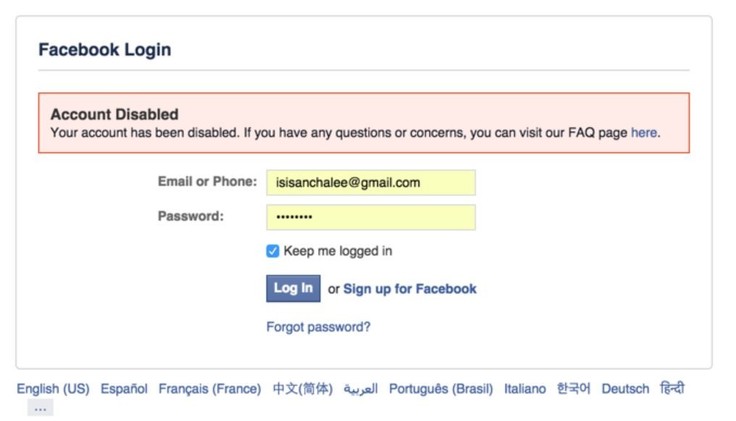736x421 pixels.
Task: Open the Sign up for Facebook link
Action: click(x=410, y=289)
